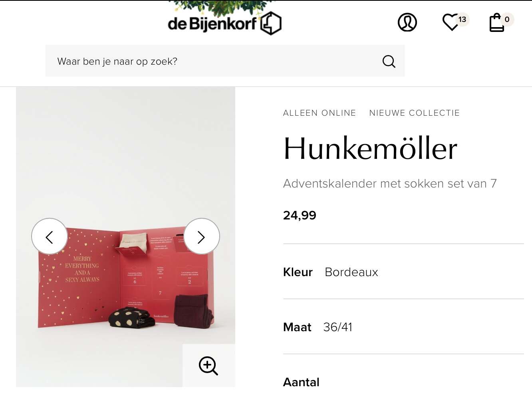Click the 'Nieuwe collectie' label
This screenshot has height=399, width=532.
[415, 113]
